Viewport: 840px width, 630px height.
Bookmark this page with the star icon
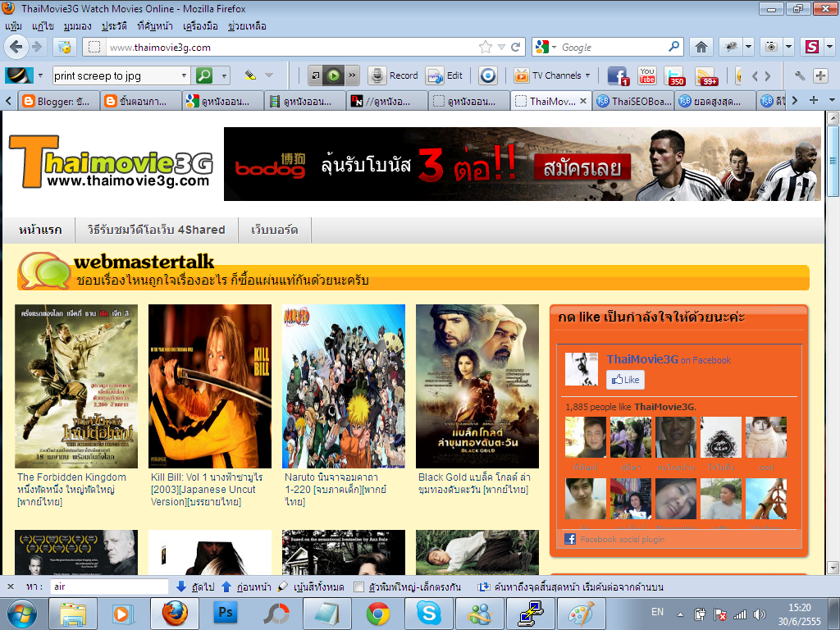(x=486, y=47)
